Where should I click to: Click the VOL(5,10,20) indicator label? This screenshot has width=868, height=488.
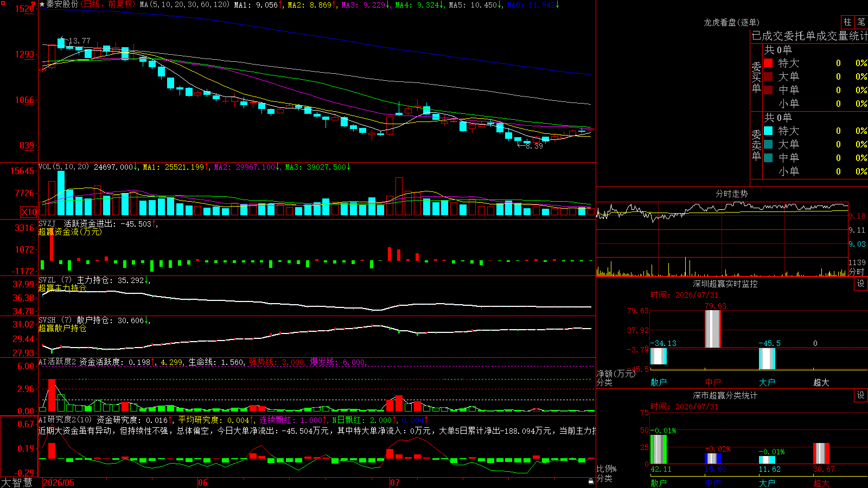pyautogui.click(x=63, y=167)
